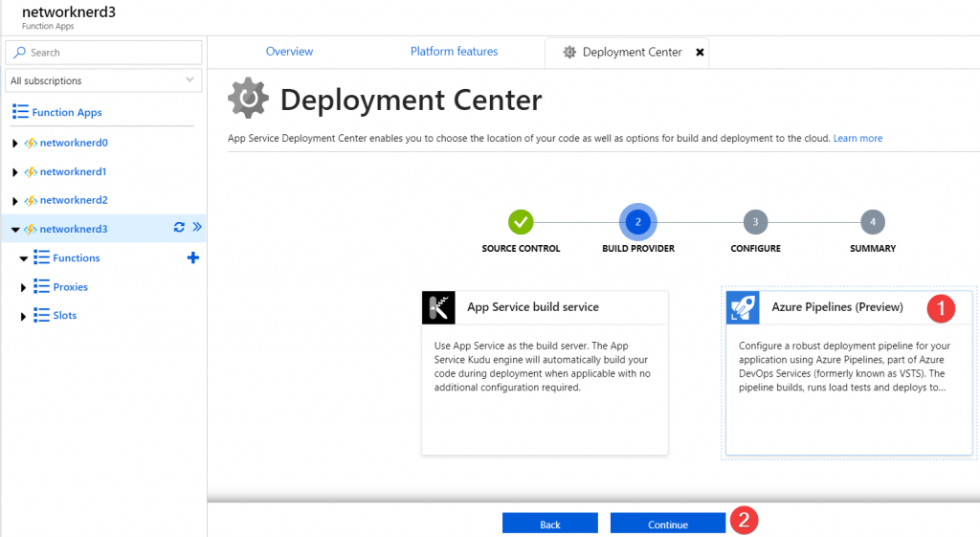
Task: Click the CONFIGURE step label
Action: coord(755,248)
